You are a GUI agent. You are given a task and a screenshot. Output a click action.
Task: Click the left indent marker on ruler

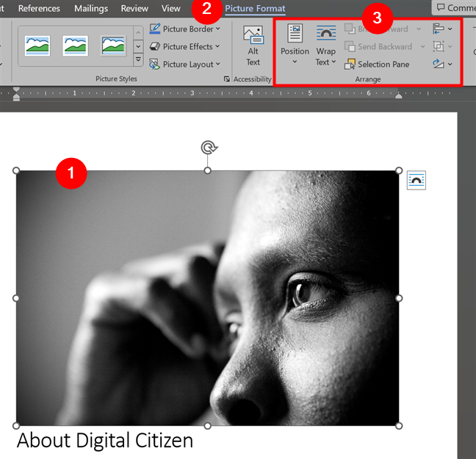tap(16, 94)
